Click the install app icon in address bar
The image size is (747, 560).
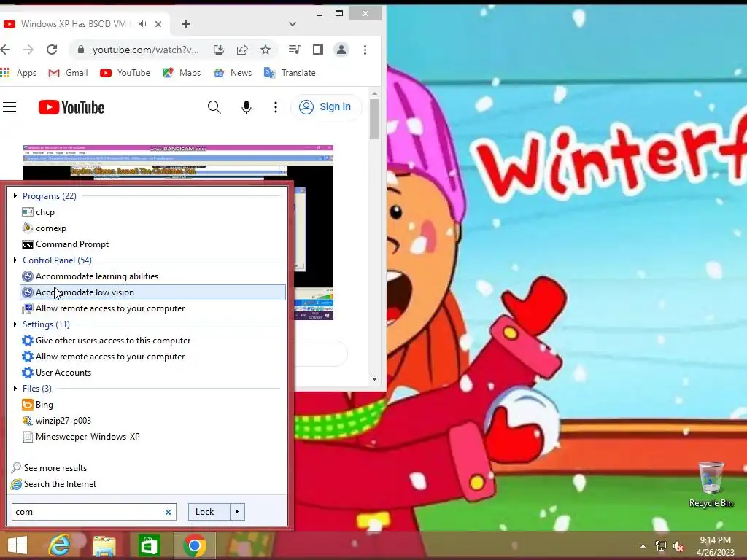pyautogui.click(x=219, y=50)
